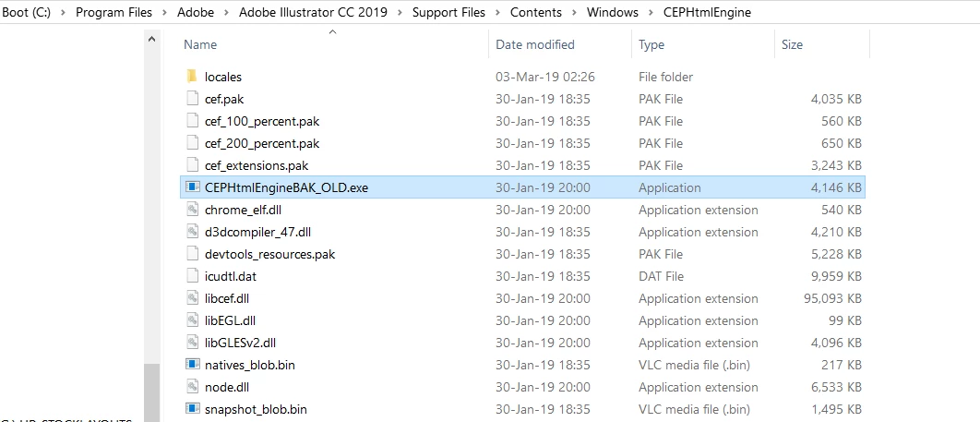This screenshot has height=422, width=980.
Task: Click the 95,093 KB size value
Action: (x=832, y=298)
